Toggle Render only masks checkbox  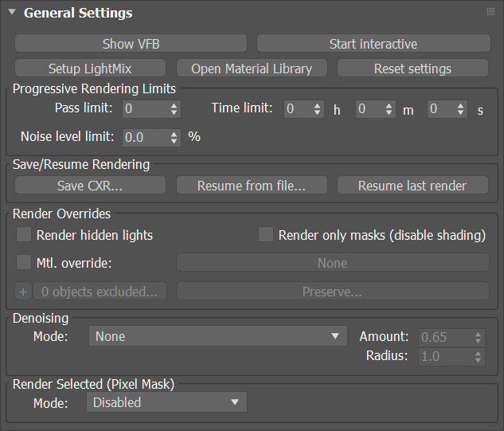click(x=266, y=234)
